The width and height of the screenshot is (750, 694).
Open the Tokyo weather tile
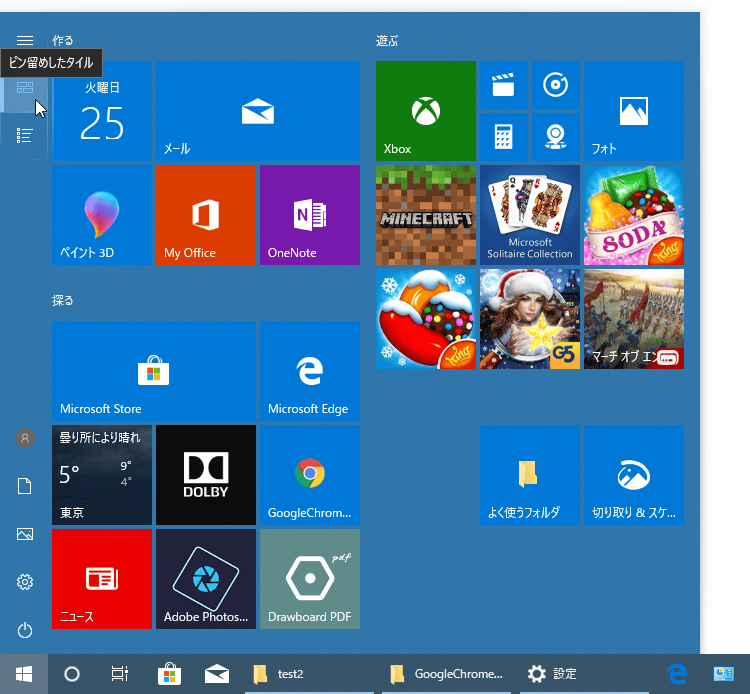click(102, 475)
